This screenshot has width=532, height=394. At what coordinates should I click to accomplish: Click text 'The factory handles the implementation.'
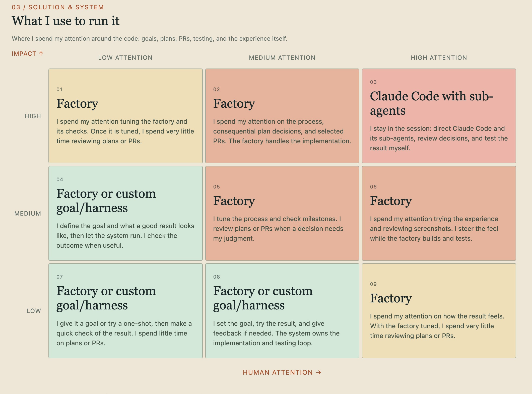click(x=290, y=141)
